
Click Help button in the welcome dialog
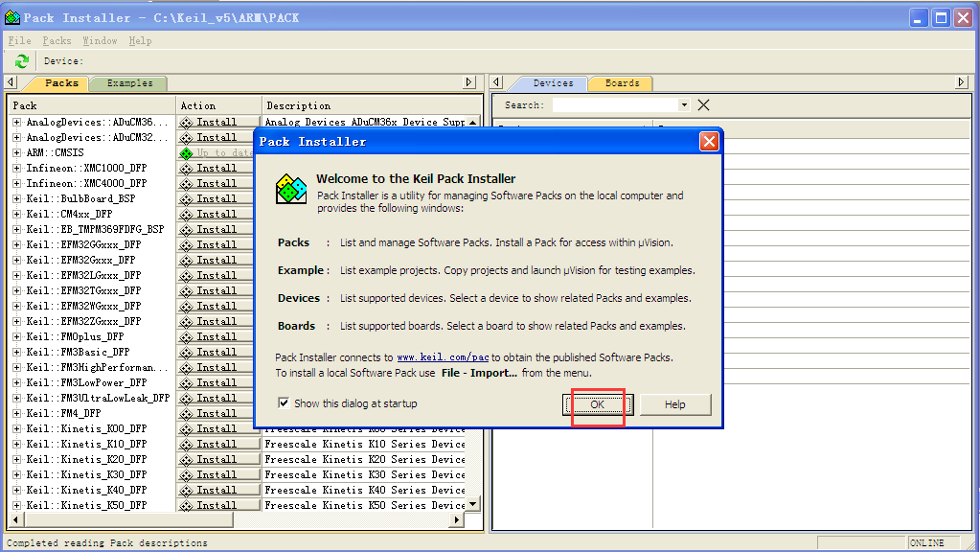tap(675, 404)
